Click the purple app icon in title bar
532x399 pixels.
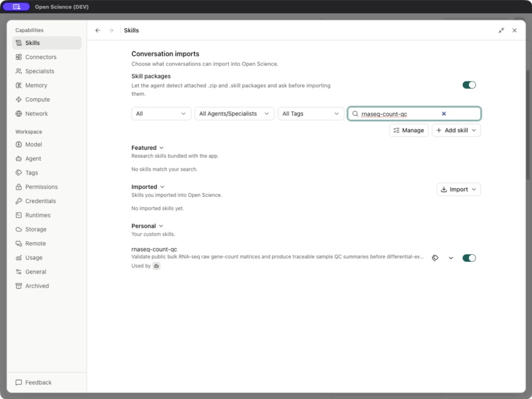tap(16, 7)
